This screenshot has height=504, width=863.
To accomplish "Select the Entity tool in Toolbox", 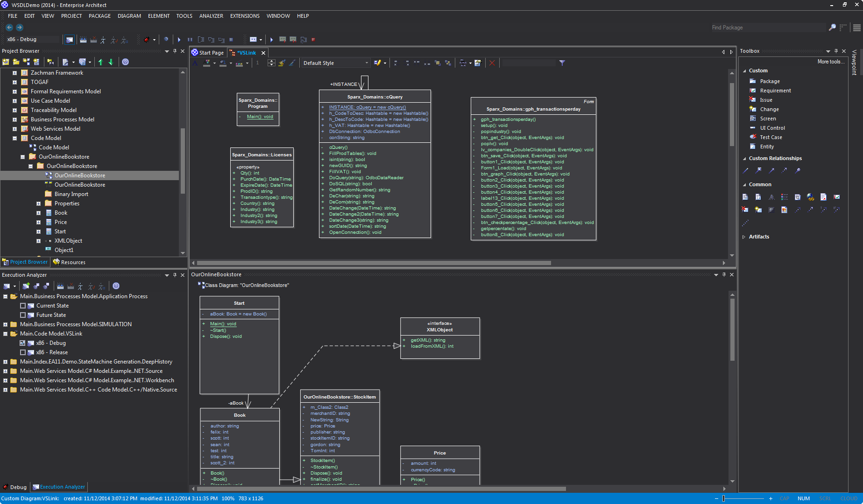I will point(762,147).
